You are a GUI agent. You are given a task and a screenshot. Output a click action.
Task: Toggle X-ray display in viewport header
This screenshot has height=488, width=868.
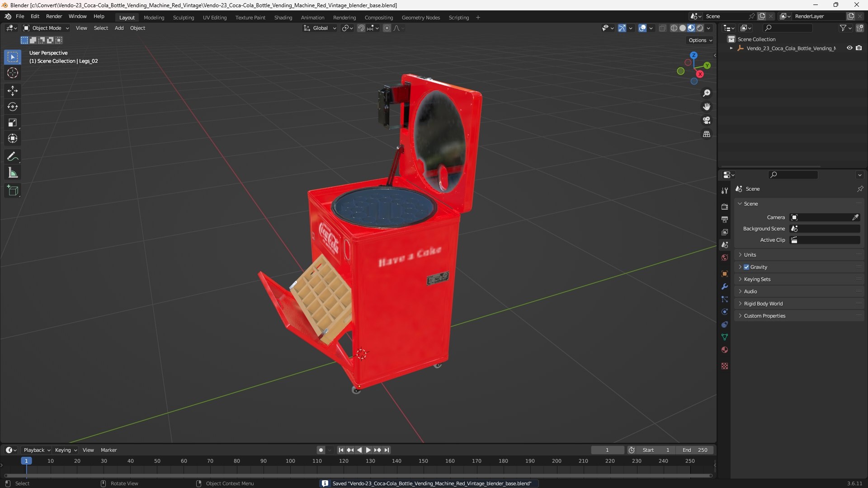click(662, 28)
